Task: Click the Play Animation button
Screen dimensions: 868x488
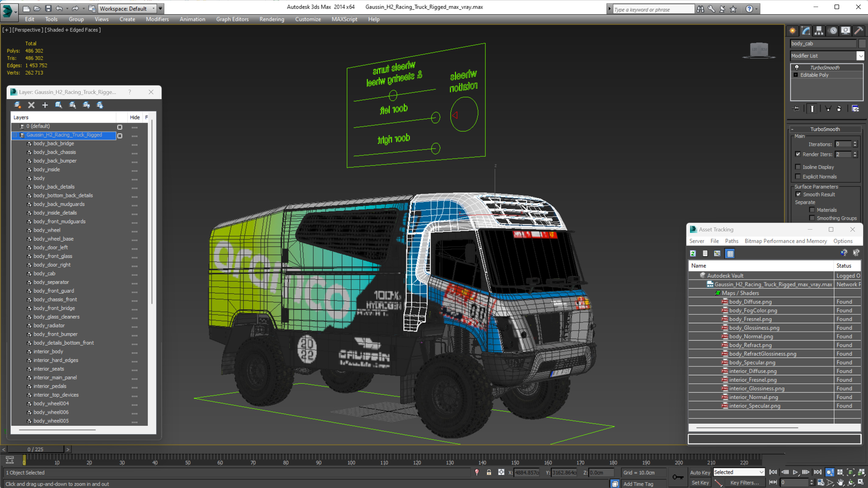Action: click(795, 472)
